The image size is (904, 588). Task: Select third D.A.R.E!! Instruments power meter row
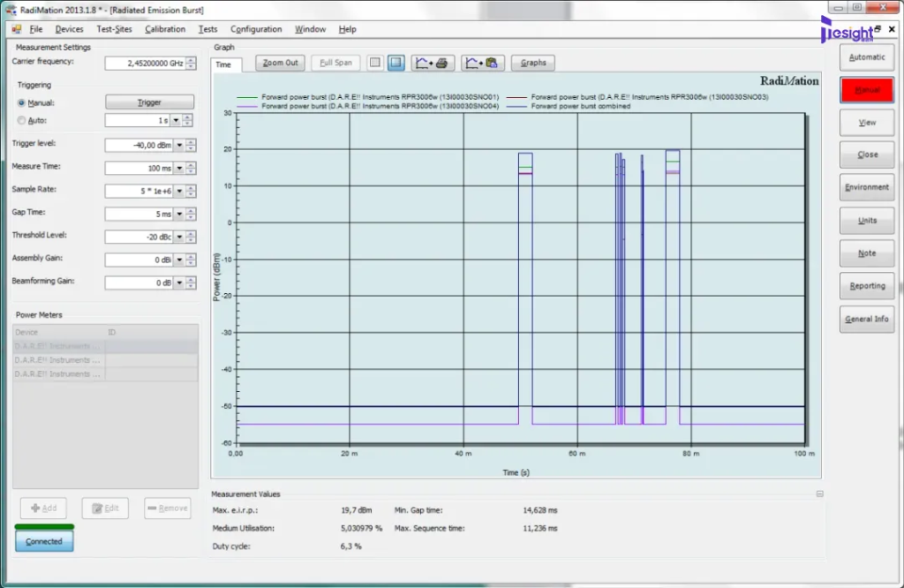pos(106,373)
